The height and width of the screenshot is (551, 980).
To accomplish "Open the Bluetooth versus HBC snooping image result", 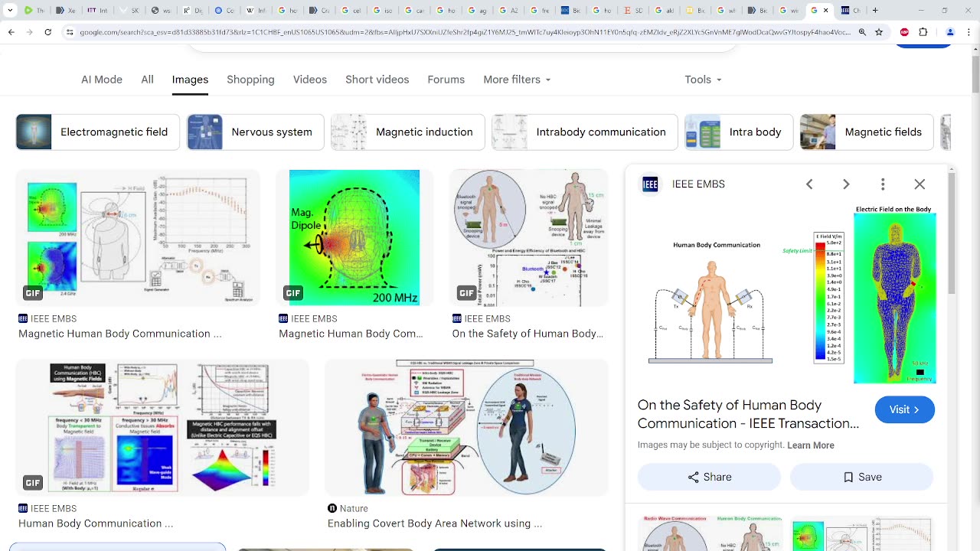I will point(529,237).
